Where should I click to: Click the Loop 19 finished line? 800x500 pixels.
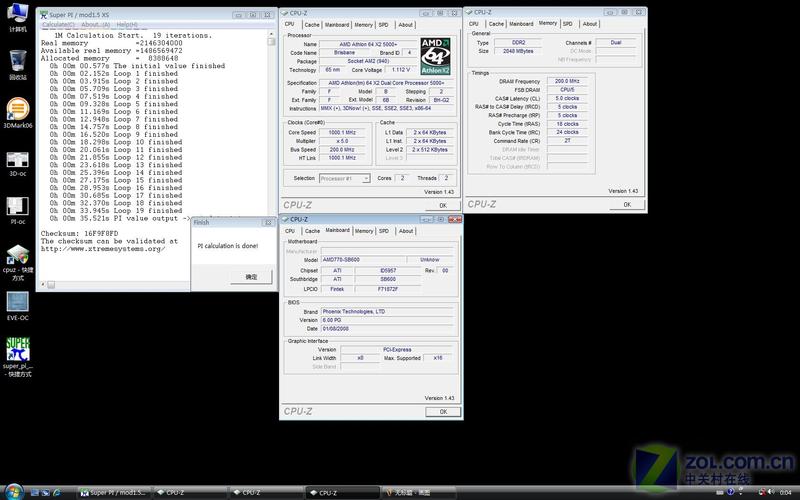click(114, 211)
